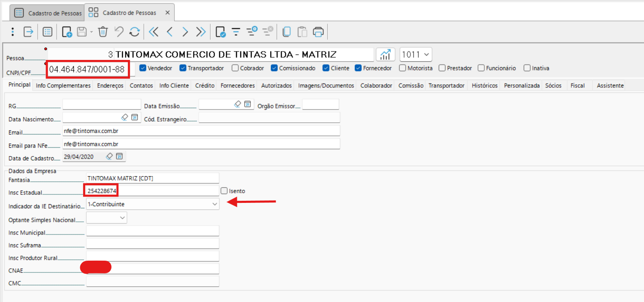This screenshot has height=302, width=644.
Task: Clear Data de Cadastro with eraser button
Action: click(109, 156)
